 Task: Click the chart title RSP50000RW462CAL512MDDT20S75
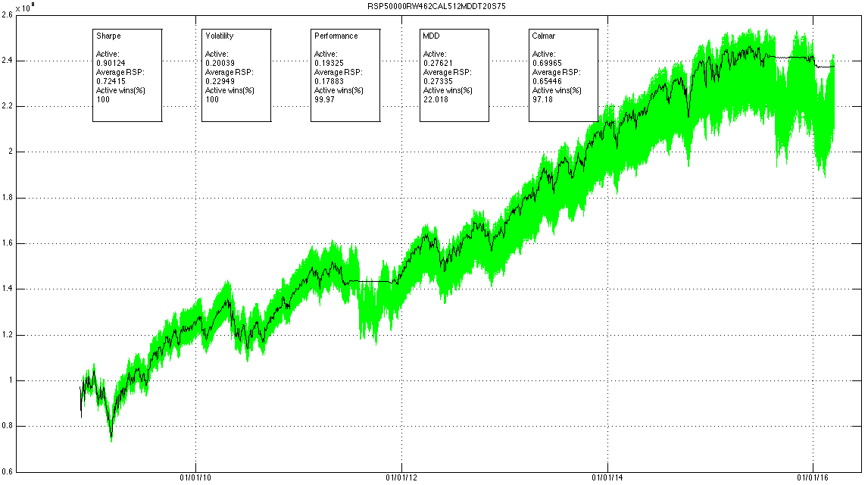point(436,6)
